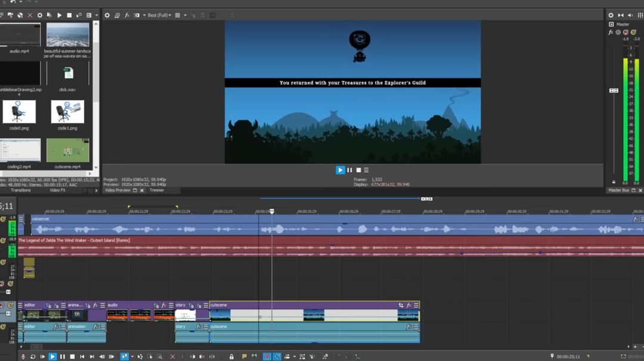644x361 pixels.
Task: Open Event FX on cutscene video clip
Action: (x=408, y=305)
